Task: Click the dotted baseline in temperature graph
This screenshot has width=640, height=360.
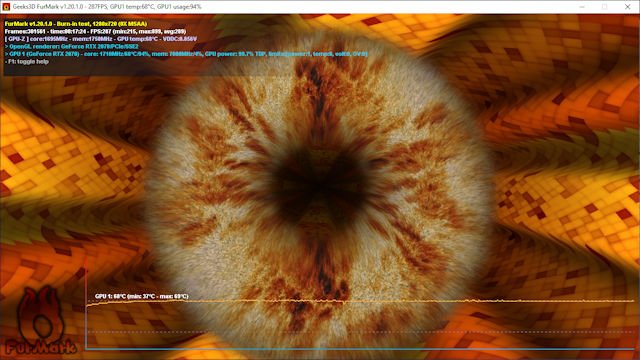Action: (359, 332)
